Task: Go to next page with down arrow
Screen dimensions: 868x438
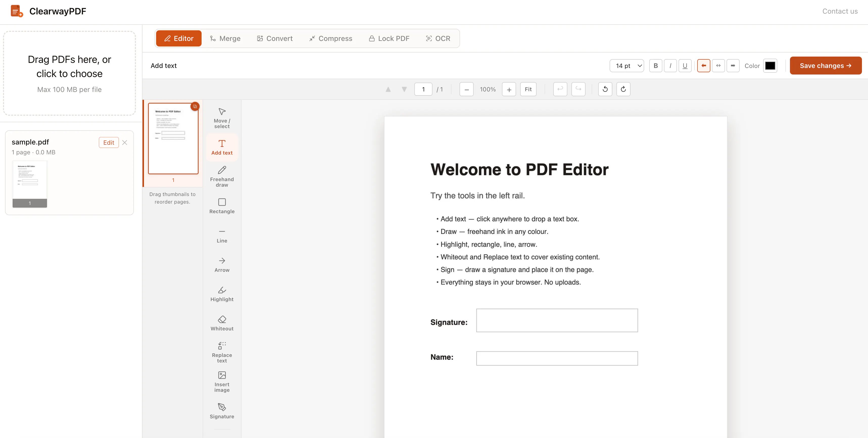Action: click(404, 89)
